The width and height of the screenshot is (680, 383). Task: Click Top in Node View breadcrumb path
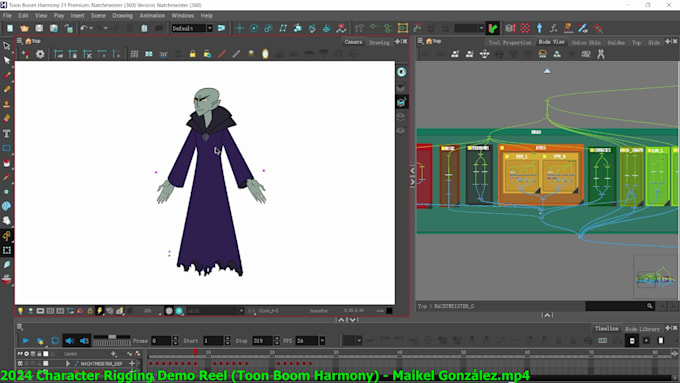coord(422,306)
